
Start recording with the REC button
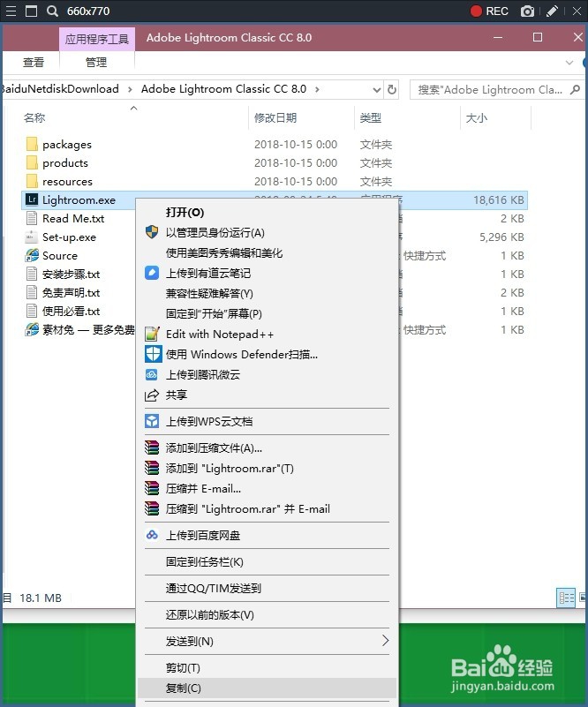coord(489,11)
